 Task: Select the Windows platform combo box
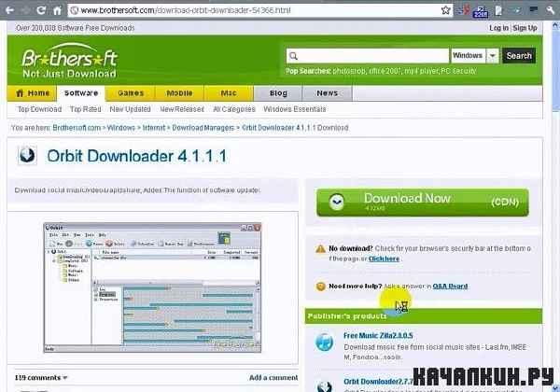tap(475, 56)
